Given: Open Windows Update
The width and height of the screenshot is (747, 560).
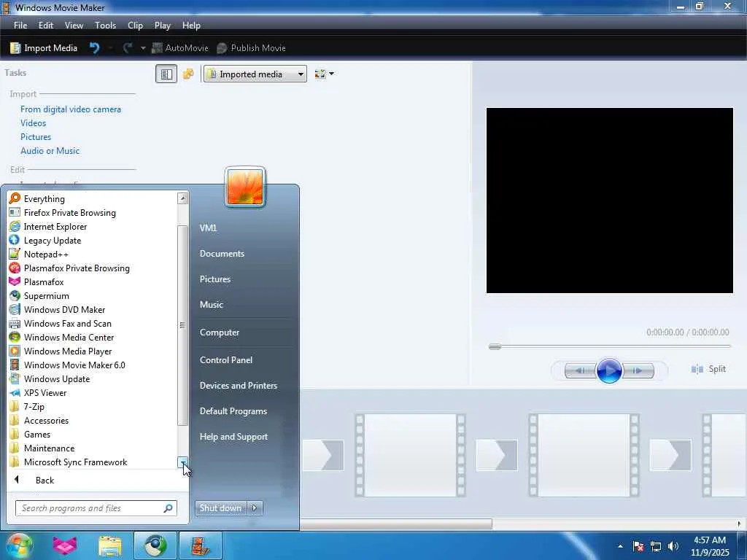Looking at the screenshot, I should pos(93,378).
